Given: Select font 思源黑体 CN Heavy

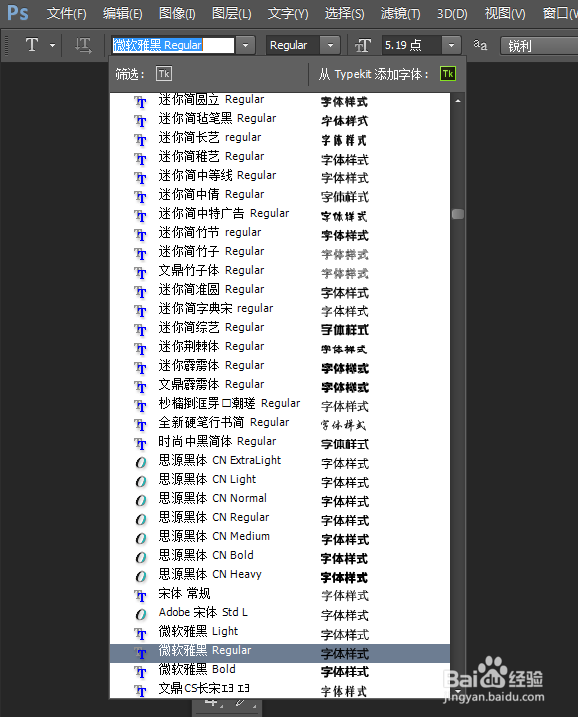Looking at the screenshot, I should [x=280, y=574].
